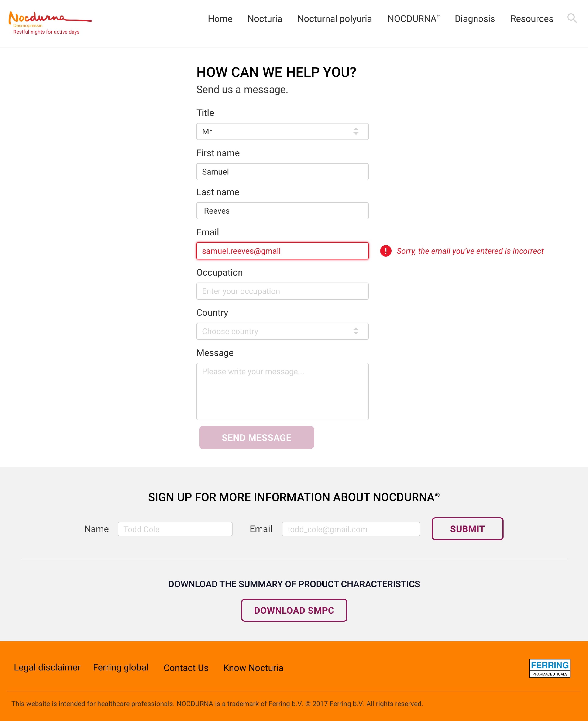Navigate to Nocturnal polyuria page
This screenshot has width=588, height=721.
coord(334,19)
